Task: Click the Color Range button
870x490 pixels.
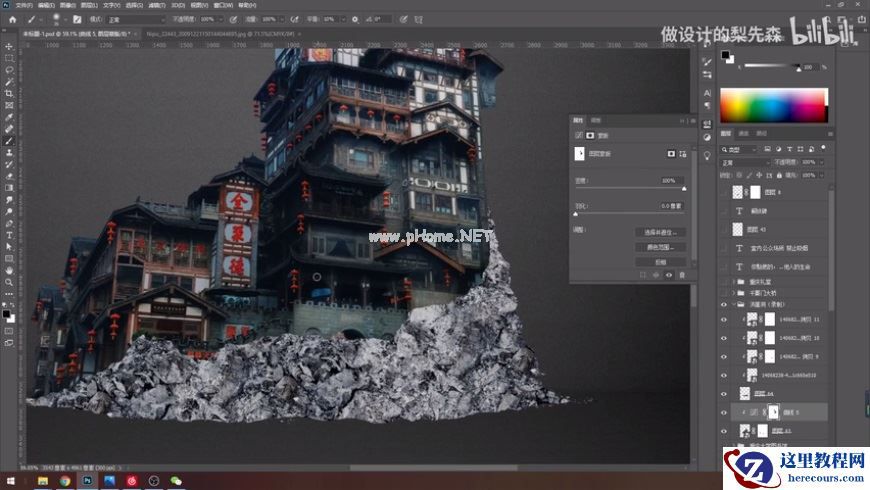Action: [660, 247]
